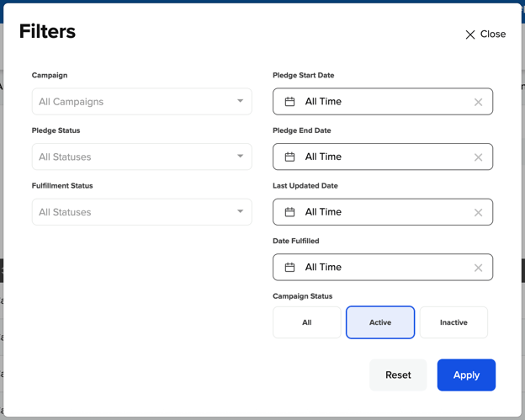The height and width of the screenshot is (420, 525).
Task: Clear the Last Updated Date value
Action: click(x=478, y=212)
